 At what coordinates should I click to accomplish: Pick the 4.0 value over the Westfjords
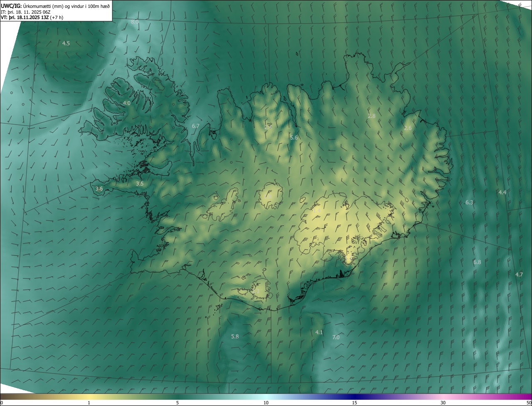127,103
